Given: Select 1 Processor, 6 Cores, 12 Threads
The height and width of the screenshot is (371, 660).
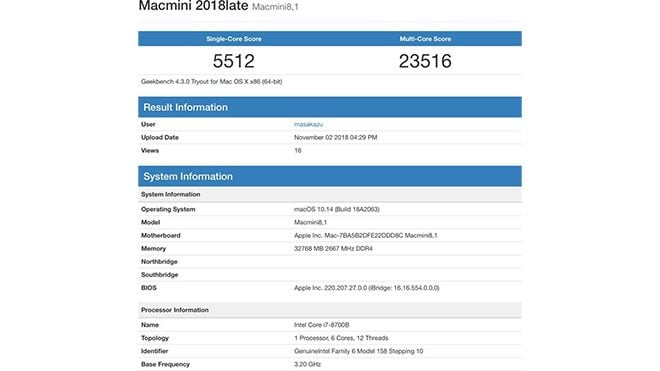Looking at the screenshot, I should (341, 338).
